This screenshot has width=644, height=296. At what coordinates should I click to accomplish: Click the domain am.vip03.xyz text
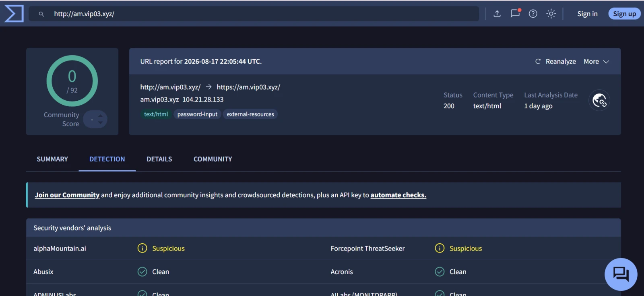tap(159, 99)
